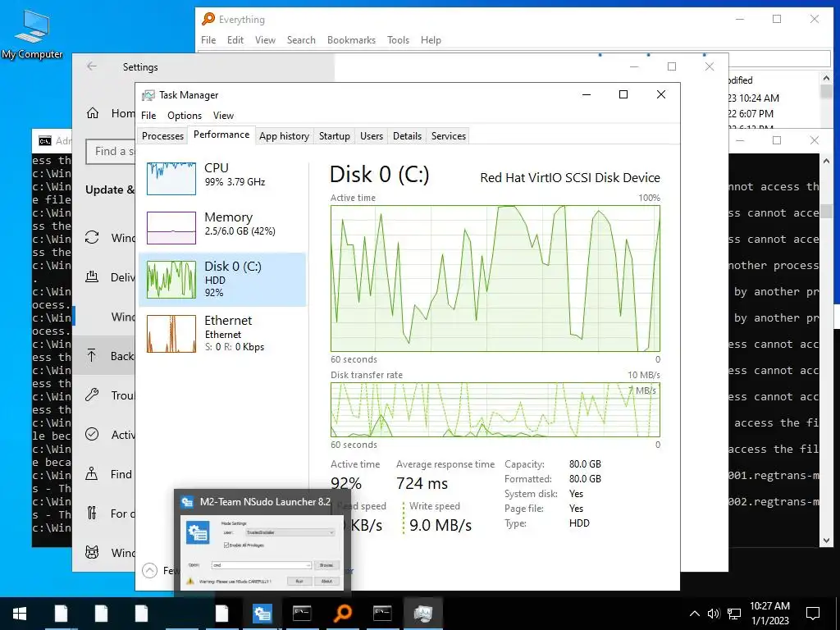
Task: Click console taskbar icon between Everything and Task Manager
Action: point(382,614)
